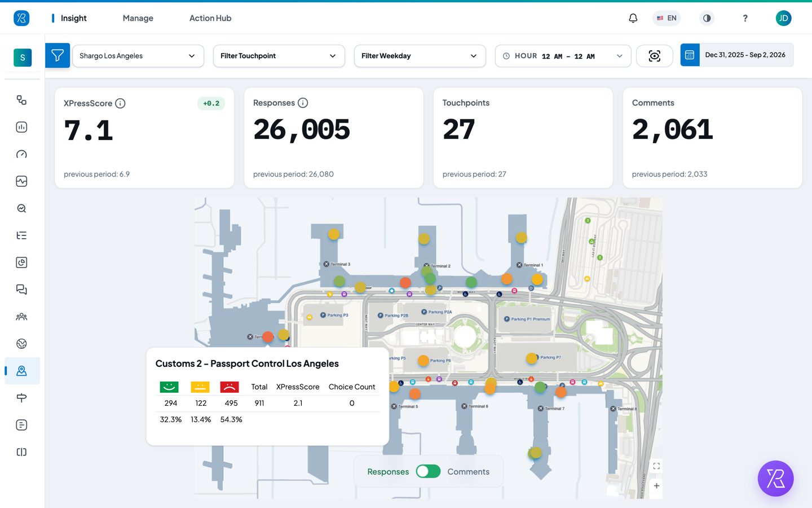Open the flow nodes sidebar icon
This screenshot has width=812, height=508.
[21, 100]
